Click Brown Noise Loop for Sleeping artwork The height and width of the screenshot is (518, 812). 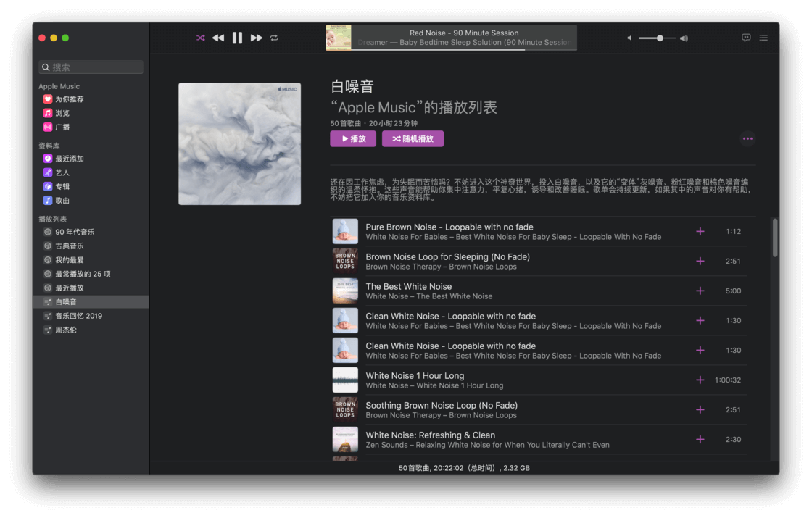click(345, 262)
